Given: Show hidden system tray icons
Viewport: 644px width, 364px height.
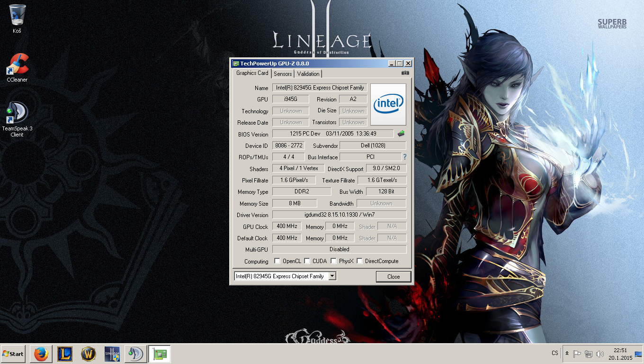Looking at the screenshot, I should pos(567,354).
